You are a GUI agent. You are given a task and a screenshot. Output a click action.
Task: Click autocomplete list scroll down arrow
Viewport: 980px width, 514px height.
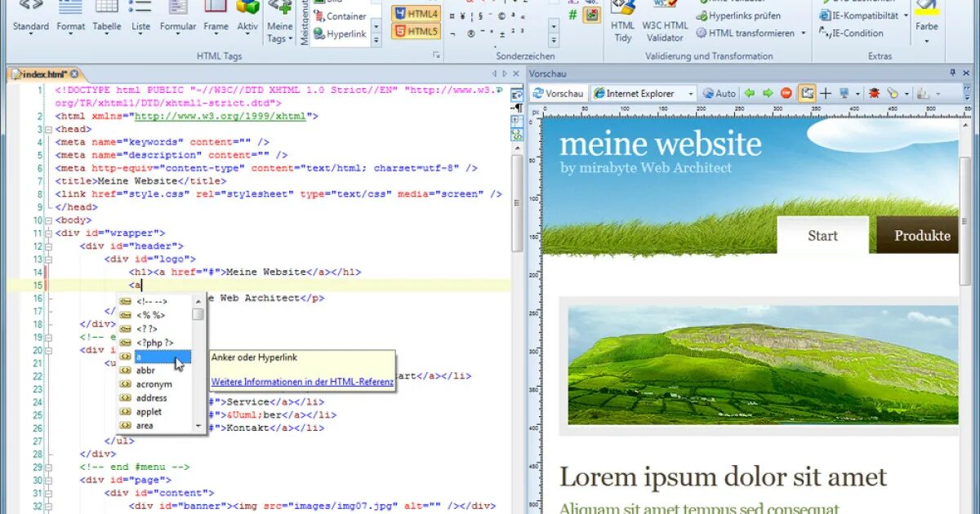coord(198,426)
